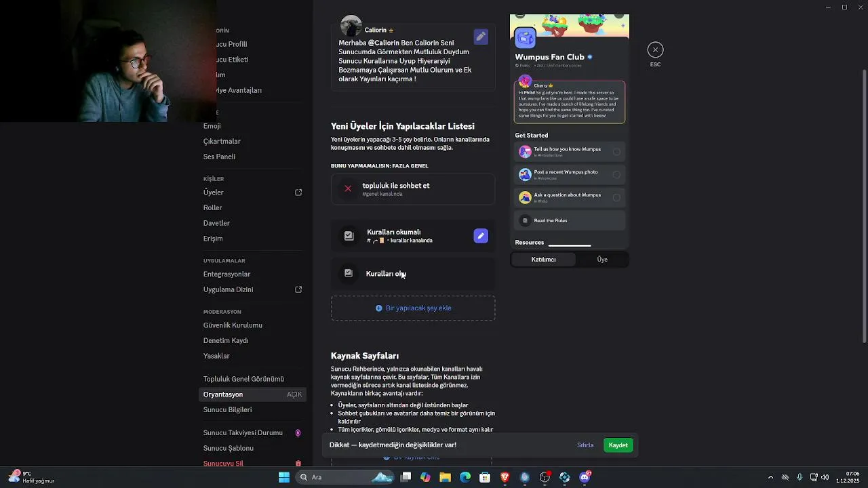Click Calıorin's profile avatar
Screen dimensions: 868x488
pyautogui.click(x=351, y=26)
